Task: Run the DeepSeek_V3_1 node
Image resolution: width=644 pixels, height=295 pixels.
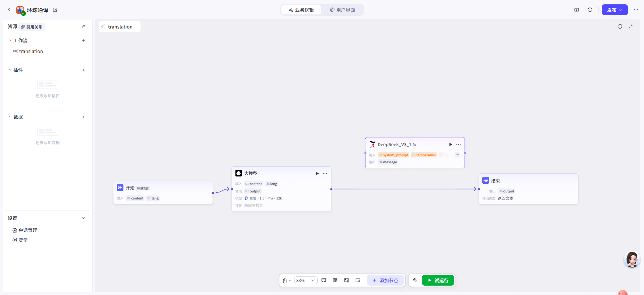Action: (x=451, y=144)
